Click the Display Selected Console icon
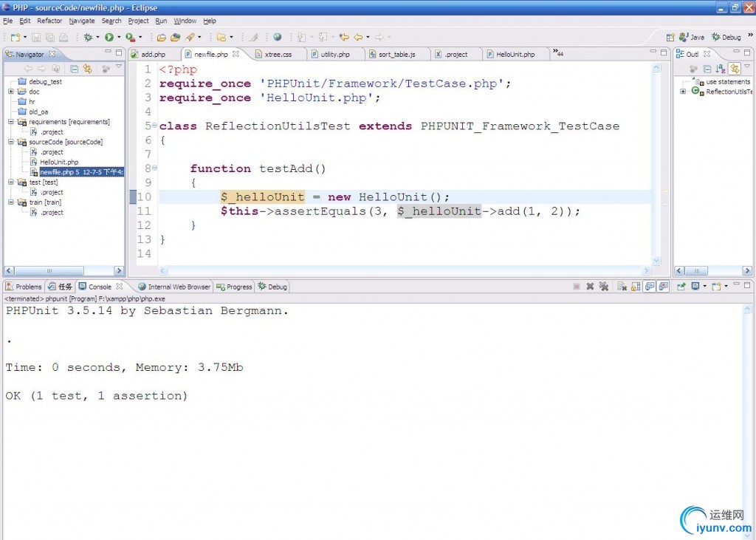756x540 pixels. coord(695,287)
